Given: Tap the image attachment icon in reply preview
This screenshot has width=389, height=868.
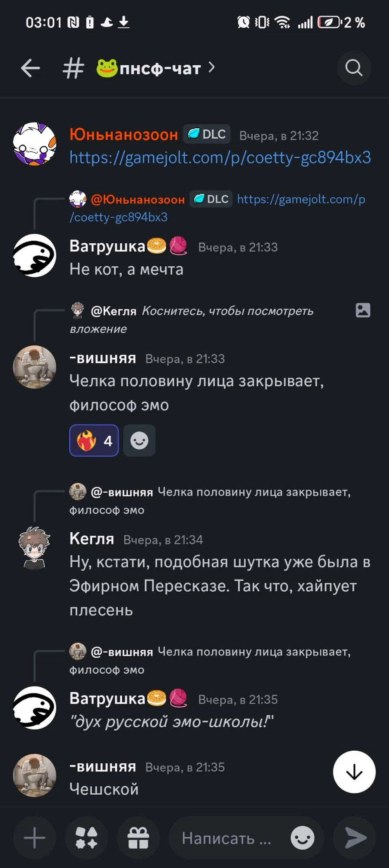Looking at the screenshot, I should tap(363, 310).
